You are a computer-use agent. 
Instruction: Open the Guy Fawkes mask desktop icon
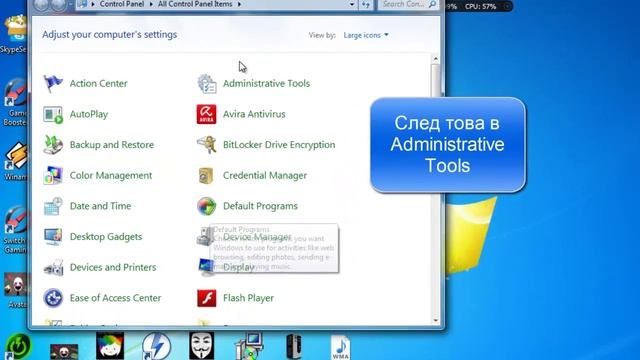click(x=202, y=346)
